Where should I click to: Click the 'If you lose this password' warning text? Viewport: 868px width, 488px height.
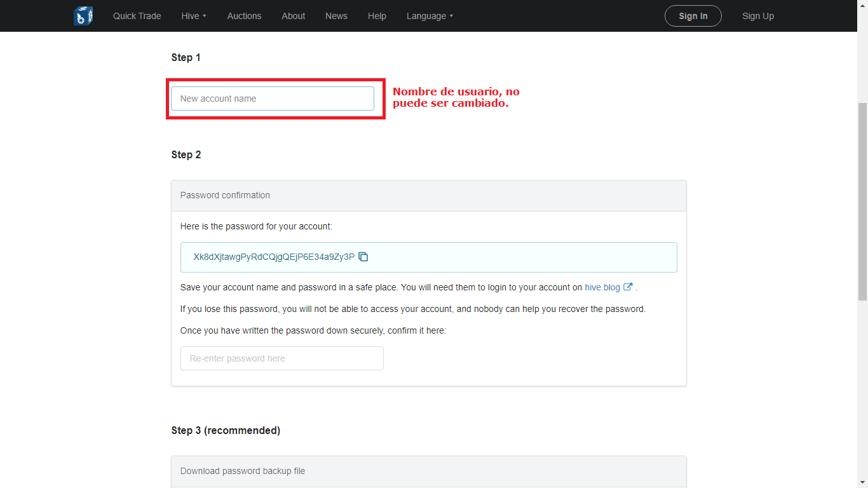pyautogui.click(x=413, y=309)
